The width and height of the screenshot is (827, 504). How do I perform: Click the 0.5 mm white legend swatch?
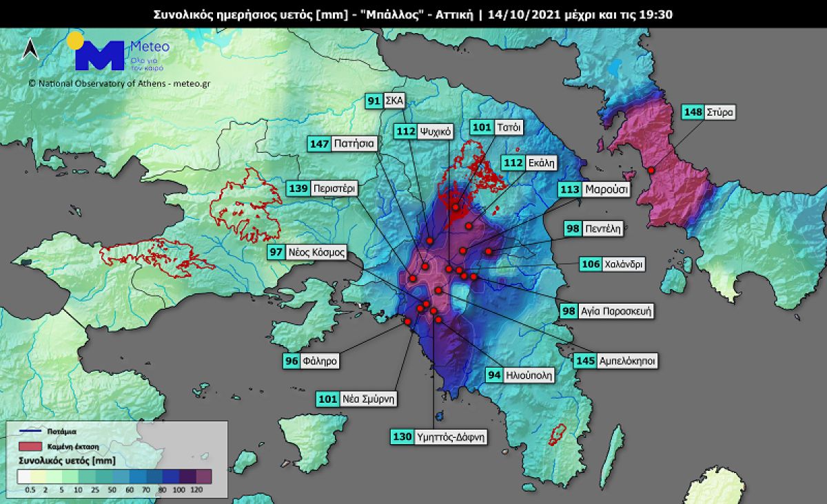(x=25, y=476)
